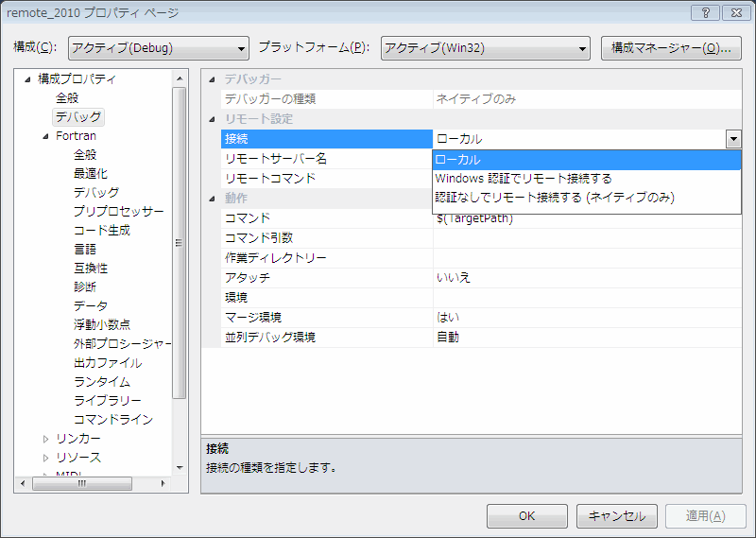756x538 pixels.
Task: Collapse the Fortran tree node
Action: 45,136
